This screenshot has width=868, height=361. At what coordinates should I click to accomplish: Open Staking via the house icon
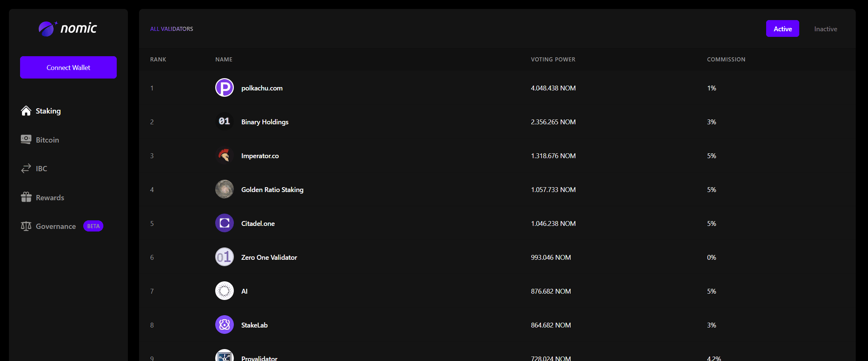(26, 111)
